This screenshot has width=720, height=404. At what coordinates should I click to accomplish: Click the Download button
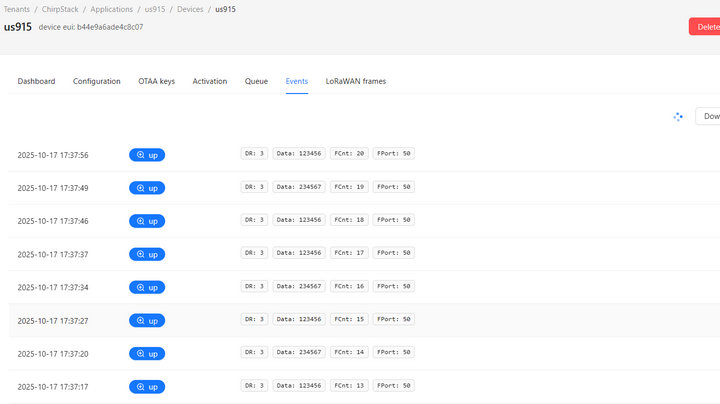[709, 117]
